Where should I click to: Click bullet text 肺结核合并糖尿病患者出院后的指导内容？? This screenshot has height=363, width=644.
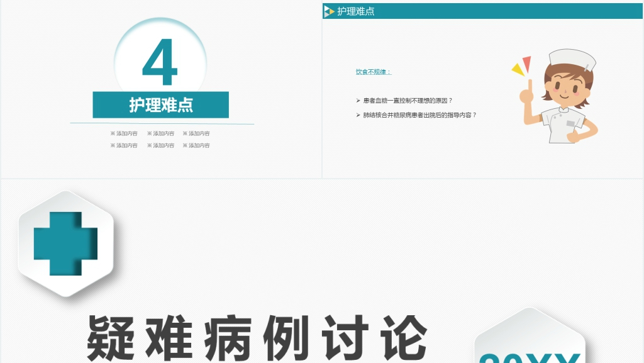click(419, 115)
